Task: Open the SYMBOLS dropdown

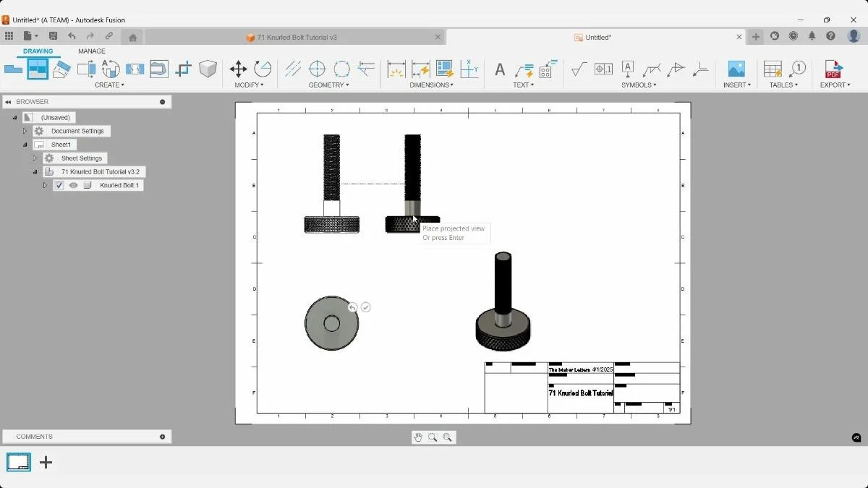Action: pyautogui.click(x=639, y=85)
